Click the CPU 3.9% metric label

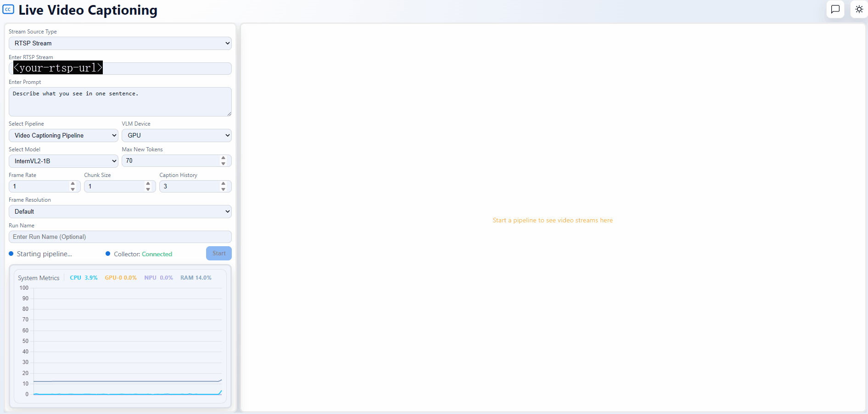[84, 278]
